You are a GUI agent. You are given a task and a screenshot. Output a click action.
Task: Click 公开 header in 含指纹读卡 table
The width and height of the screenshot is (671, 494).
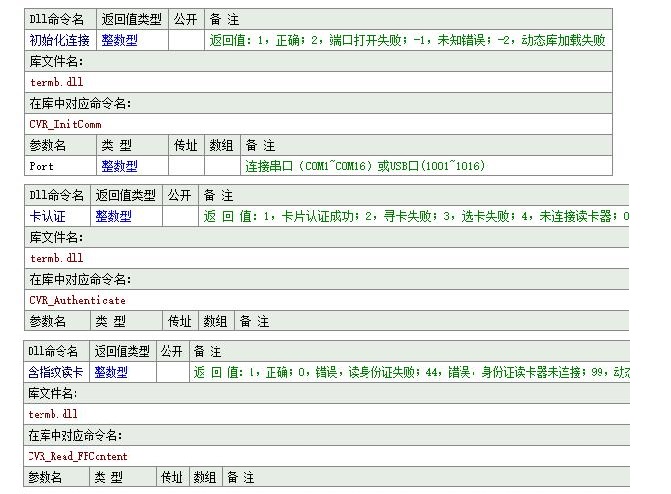[172, 351]
